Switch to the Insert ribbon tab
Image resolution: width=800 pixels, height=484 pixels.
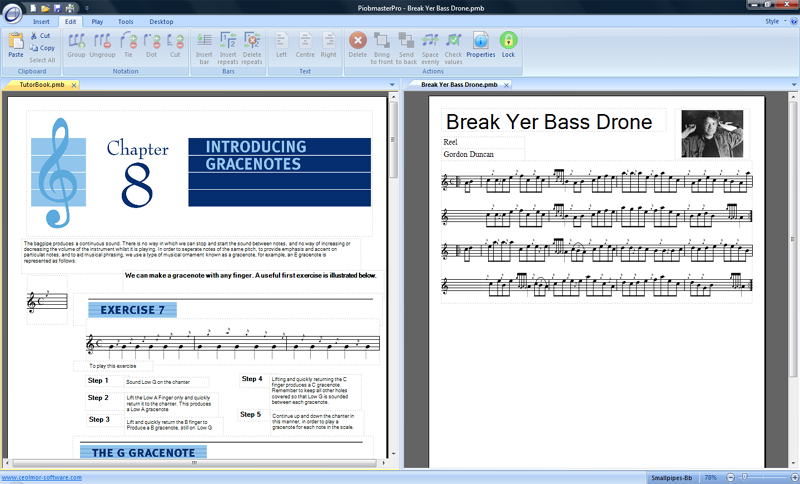(41, 20)
